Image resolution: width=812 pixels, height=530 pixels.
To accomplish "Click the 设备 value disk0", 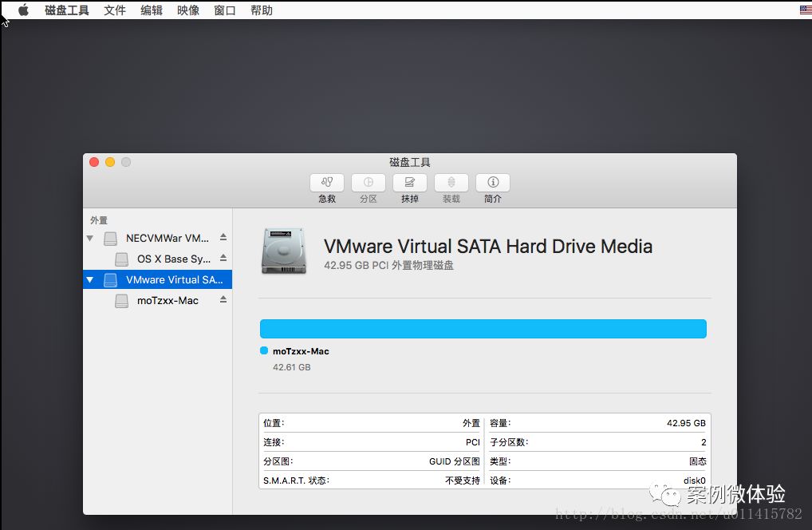I will point(695,481).
